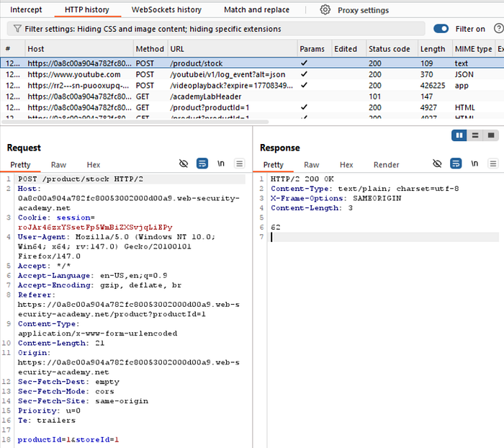The height and width of the screenshot is (448, 504).
Task: Switch Response view to Raw
Action: (x=312, y=165)
